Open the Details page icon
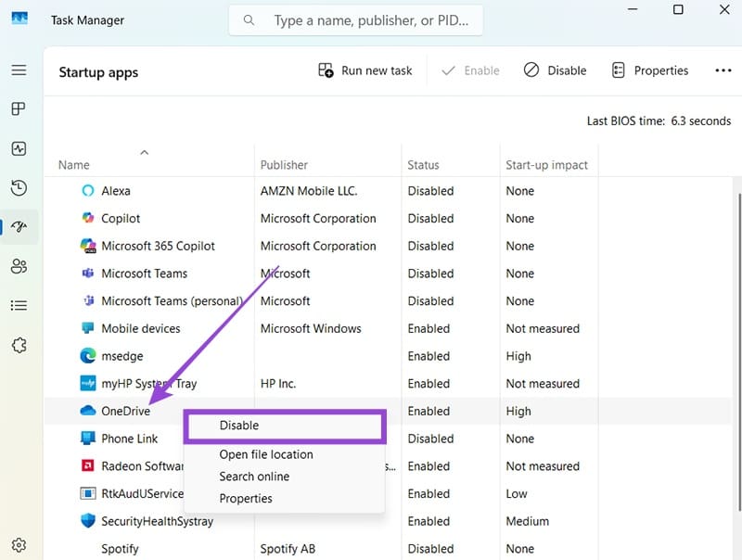Screen dimensions: 742x560 [19, 305]
